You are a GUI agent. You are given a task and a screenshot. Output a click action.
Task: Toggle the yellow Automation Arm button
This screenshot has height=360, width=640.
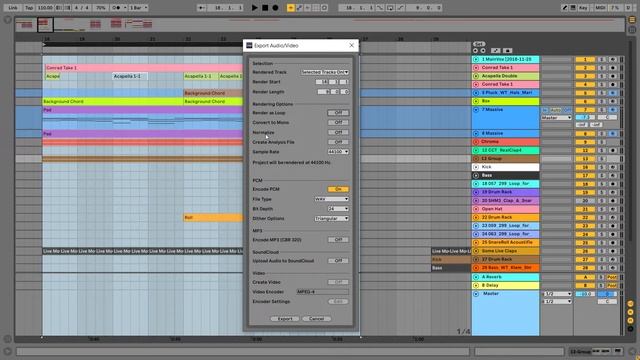[x=291, y=8]
